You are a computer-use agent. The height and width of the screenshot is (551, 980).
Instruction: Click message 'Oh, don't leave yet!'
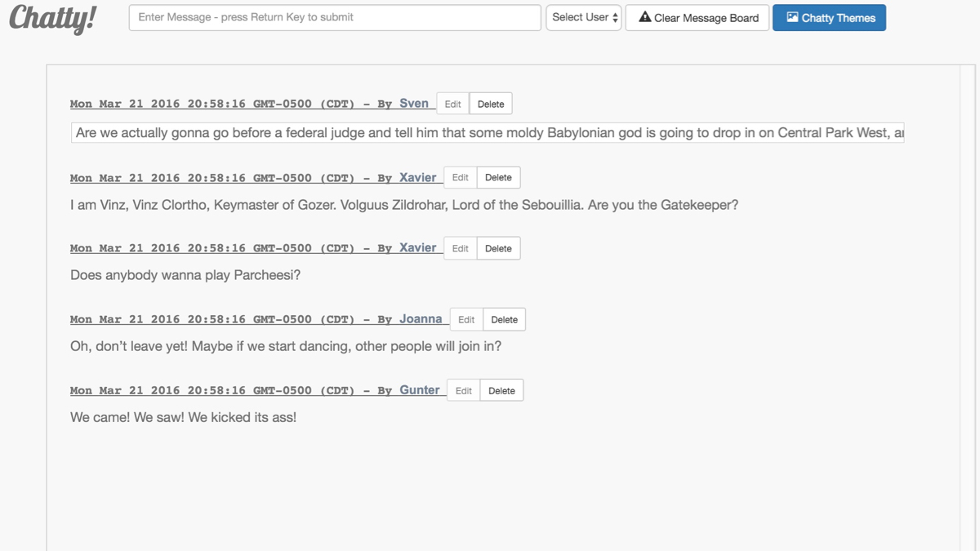tap(286, 346)
